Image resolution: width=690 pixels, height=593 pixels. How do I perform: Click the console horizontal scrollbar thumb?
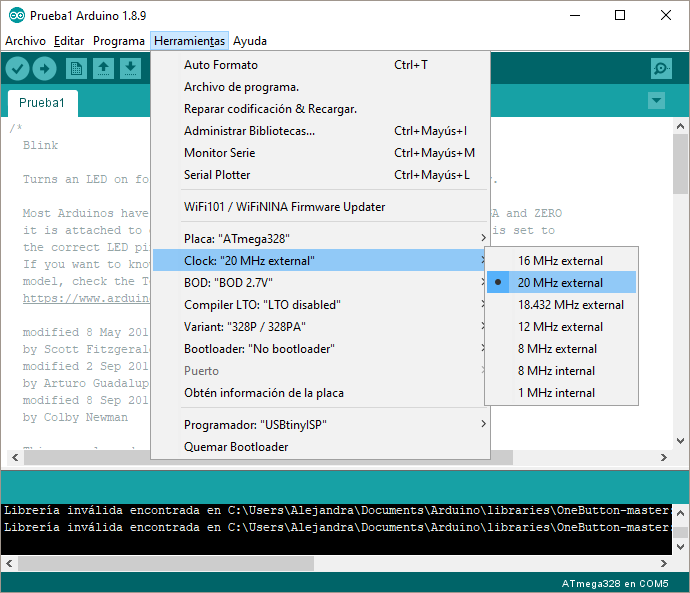point(166,563)
